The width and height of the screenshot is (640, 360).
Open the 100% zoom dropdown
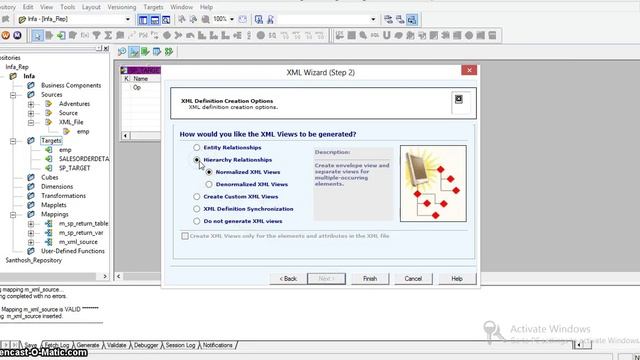click(x=232, y=19)
